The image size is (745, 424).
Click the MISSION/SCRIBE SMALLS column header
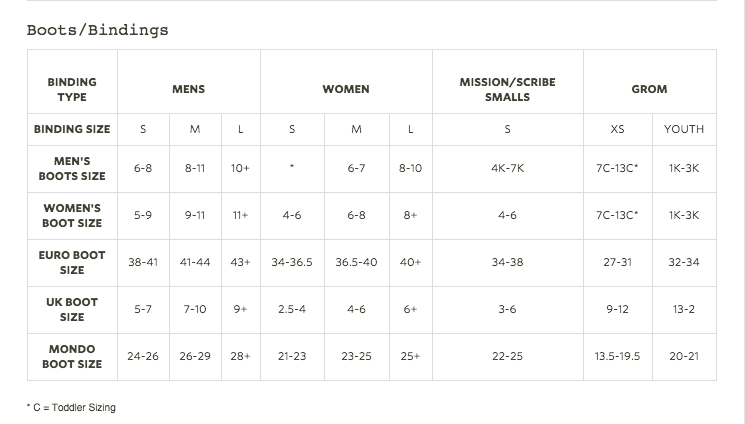(507, 89)
